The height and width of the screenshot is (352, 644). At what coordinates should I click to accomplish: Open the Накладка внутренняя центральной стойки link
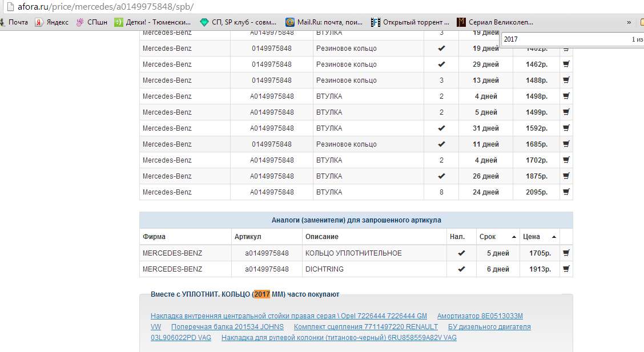click(x=289, y=316)
